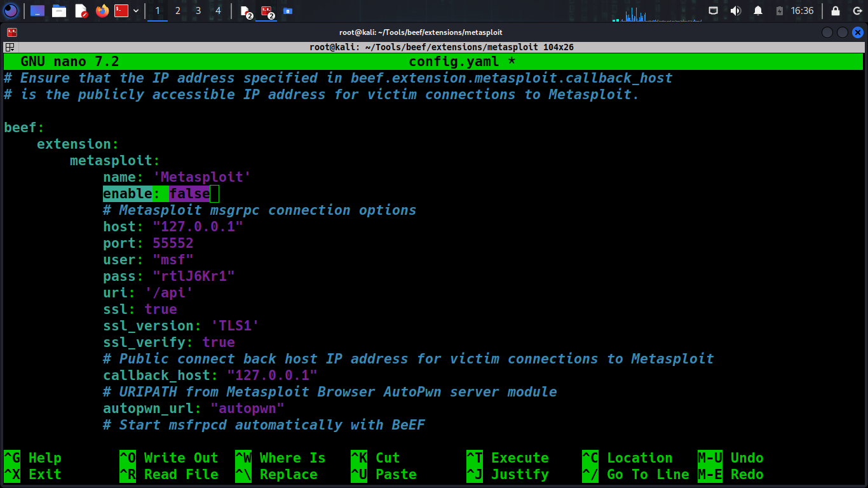The image size is (868, 488).
Task: Click the wired network status icon
Action: tap(714, 11)
